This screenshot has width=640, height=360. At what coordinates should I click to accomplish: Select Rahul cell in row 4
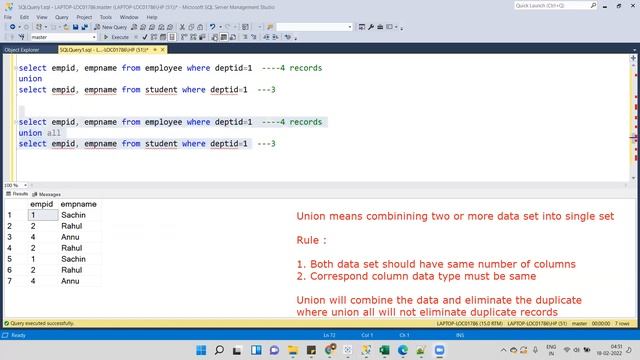(72, 248)
